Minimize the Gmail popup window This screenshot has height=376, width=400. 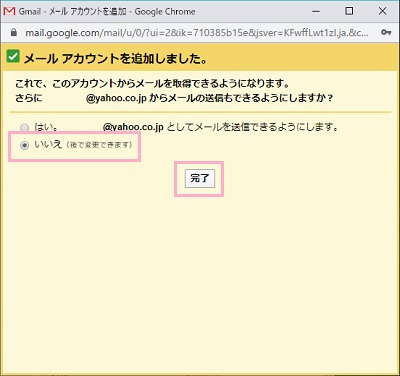316,11
